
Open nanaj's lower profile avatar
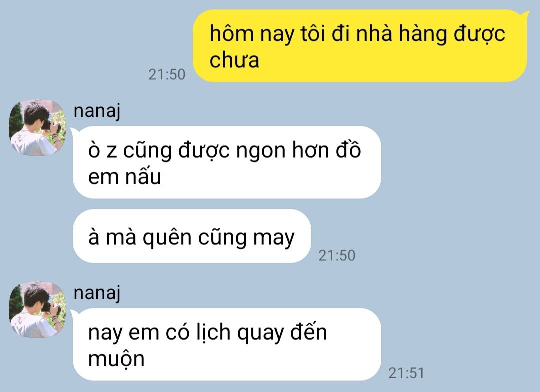(37, 309)
